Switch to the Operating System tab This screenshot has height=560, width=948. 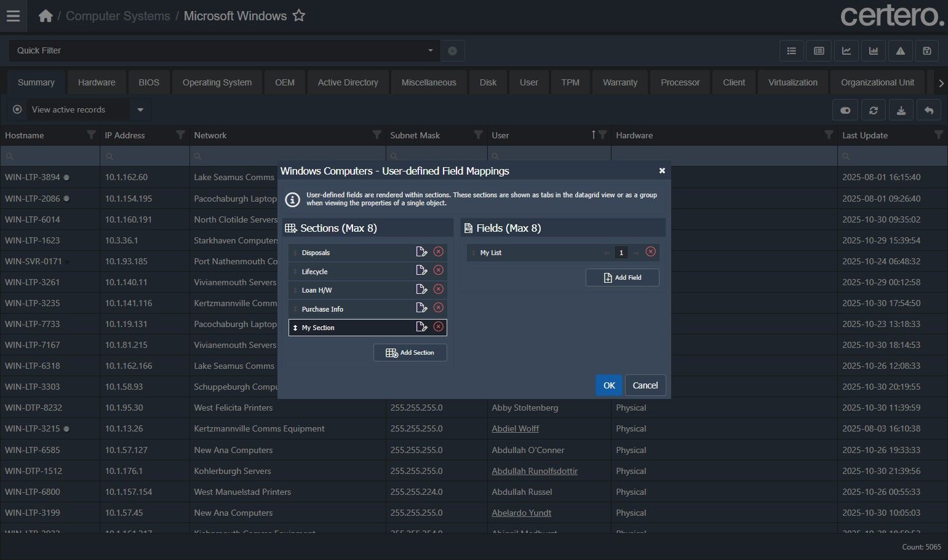(217, 82)
